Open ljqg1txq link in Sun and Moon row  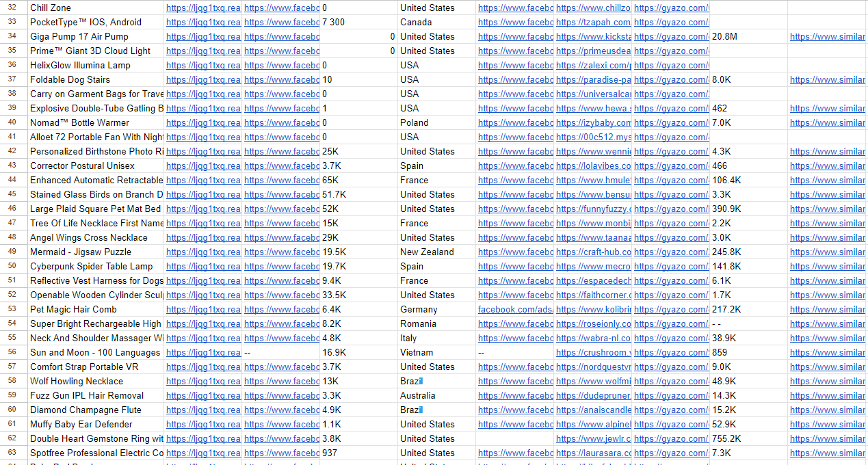(x=203, y=353)
